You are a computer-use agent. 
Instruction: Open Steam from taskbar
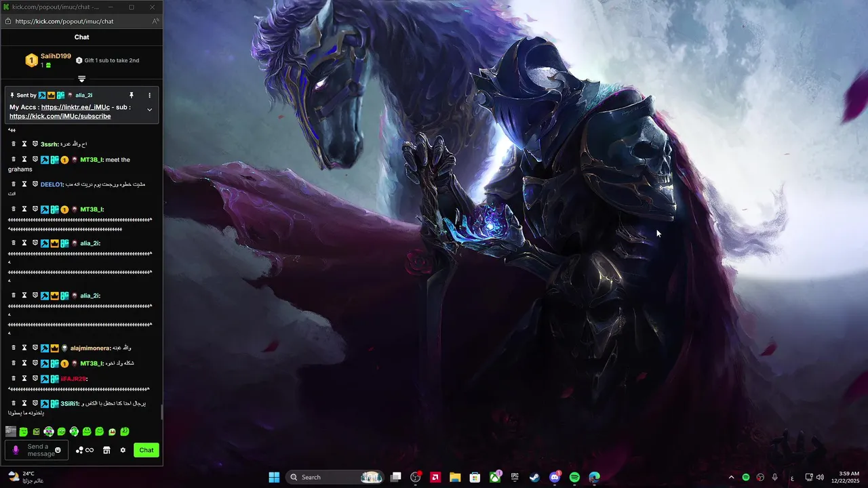(534, 477)
